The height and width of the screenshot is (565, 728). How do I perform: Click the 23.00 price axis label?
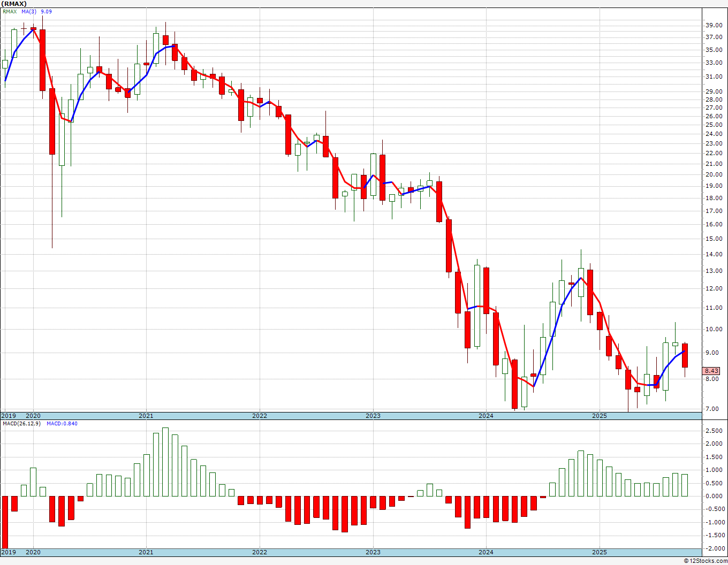[x=714, y=143]
